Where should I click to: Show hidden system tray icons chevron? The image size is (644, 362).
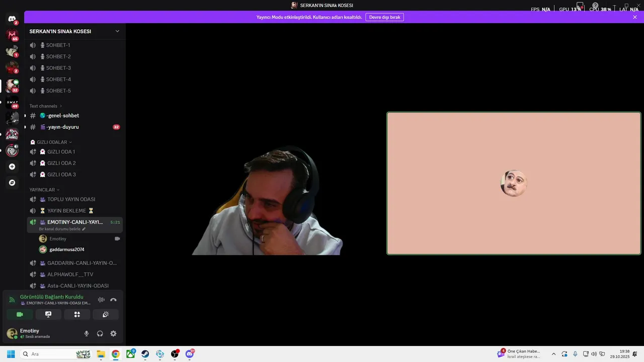click(554, 354)
